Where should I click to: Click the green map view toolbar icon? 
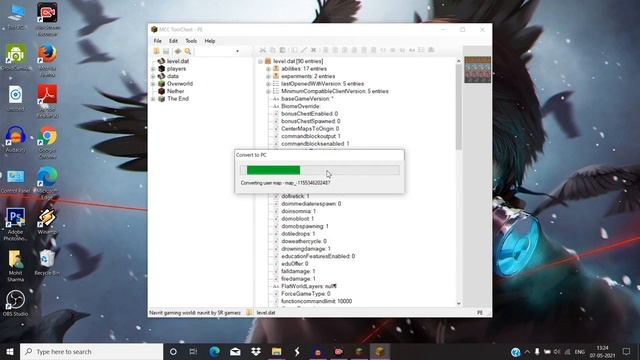(x=178, y=51)
